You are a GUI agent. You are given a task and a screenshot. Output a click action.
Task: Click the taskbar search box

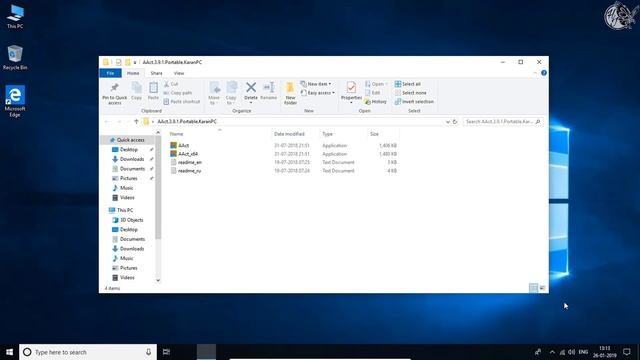point(88,352)
